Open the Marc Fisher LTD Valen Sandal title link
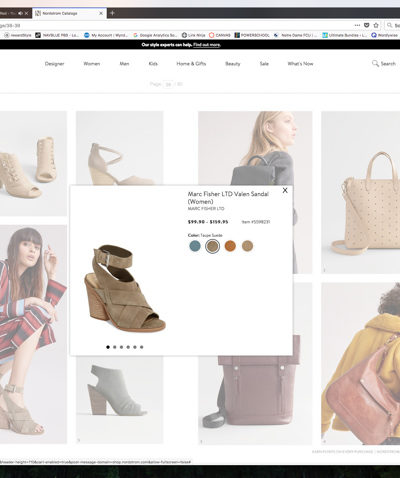This screenshot has width=400, height=478. [x=228, y=198]
